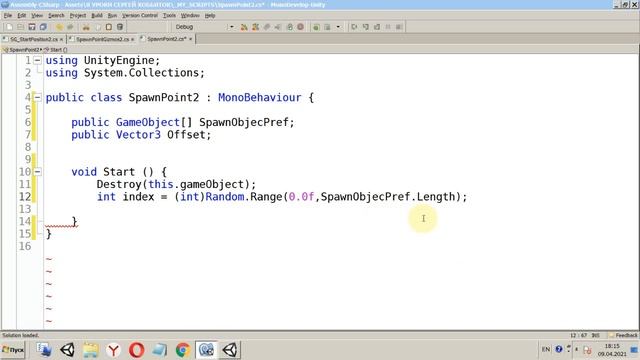This screenshot has height=360, width=640.
Task: Click the Save All toolbar icon
Action: click(43, 27)
